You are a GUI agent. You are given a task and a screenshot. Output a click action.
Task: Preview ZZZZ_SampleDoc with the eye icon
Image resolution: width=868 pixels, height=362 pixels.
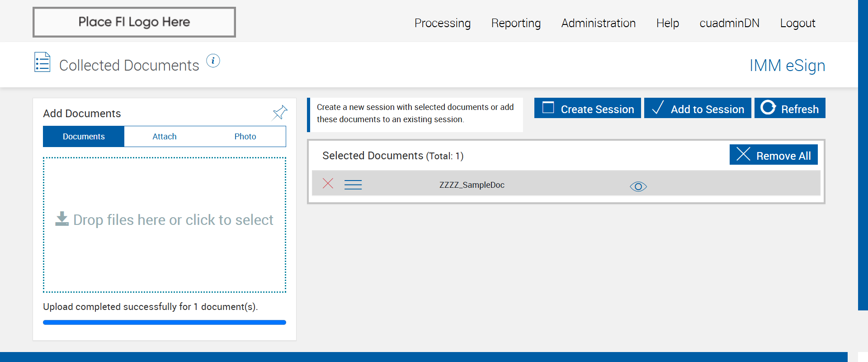[638, 186]
